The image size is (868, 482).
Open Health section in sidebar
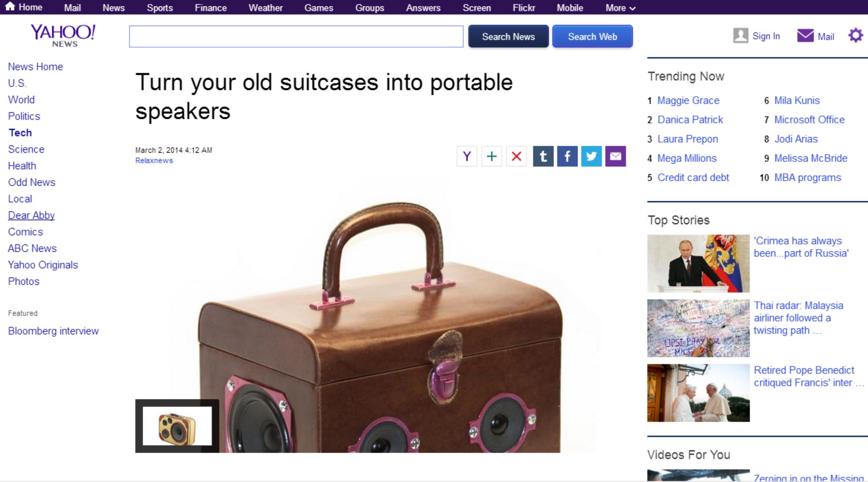click(22, 166)
